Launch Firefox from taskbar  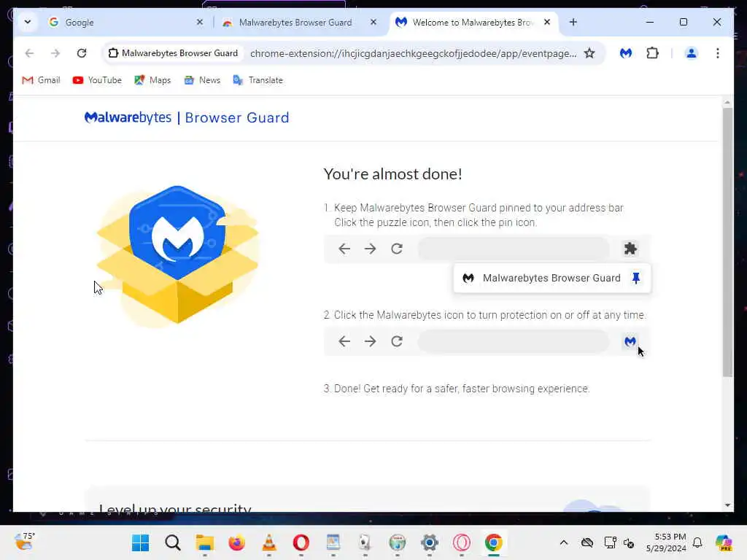click(x=237, y=542)
